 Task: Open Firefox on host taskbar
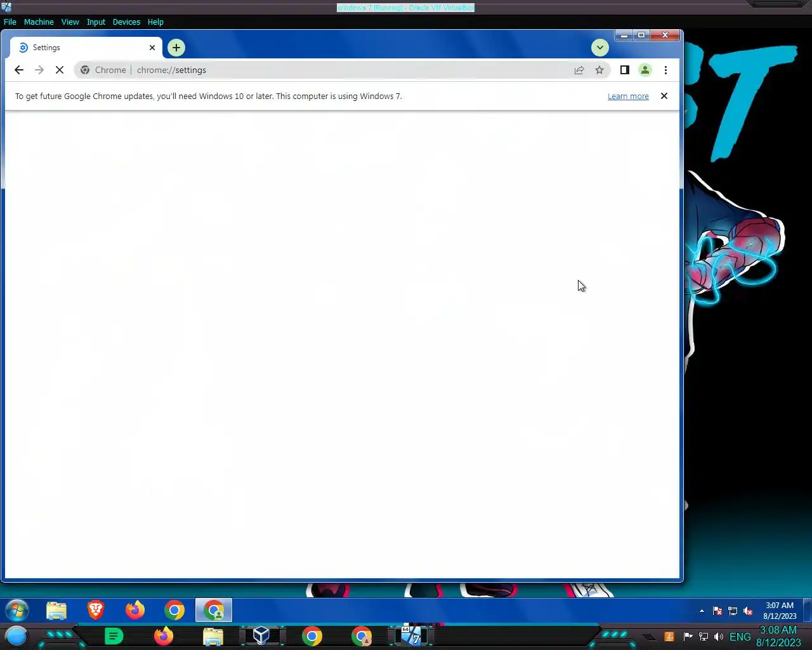coord(164,636)
